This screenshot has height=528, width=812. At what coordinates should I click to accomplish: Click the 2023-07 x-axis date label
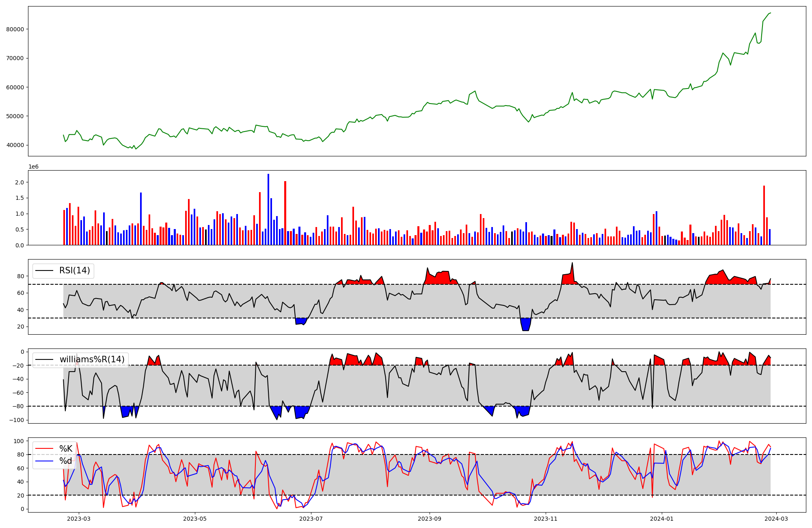311,519
